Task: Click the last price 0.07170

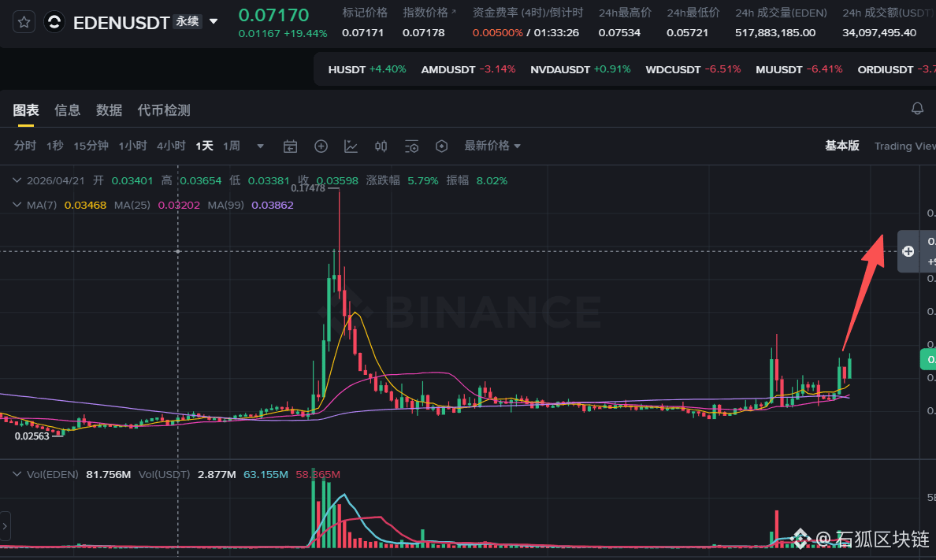Action: click(x=273, y=15)
